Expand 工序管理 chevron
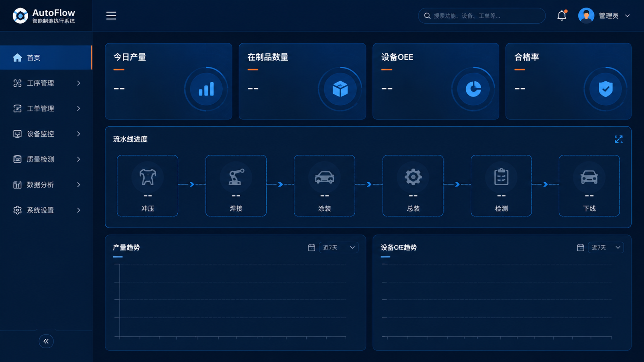This screenshot has height=362, width=644. click(79, 83)
